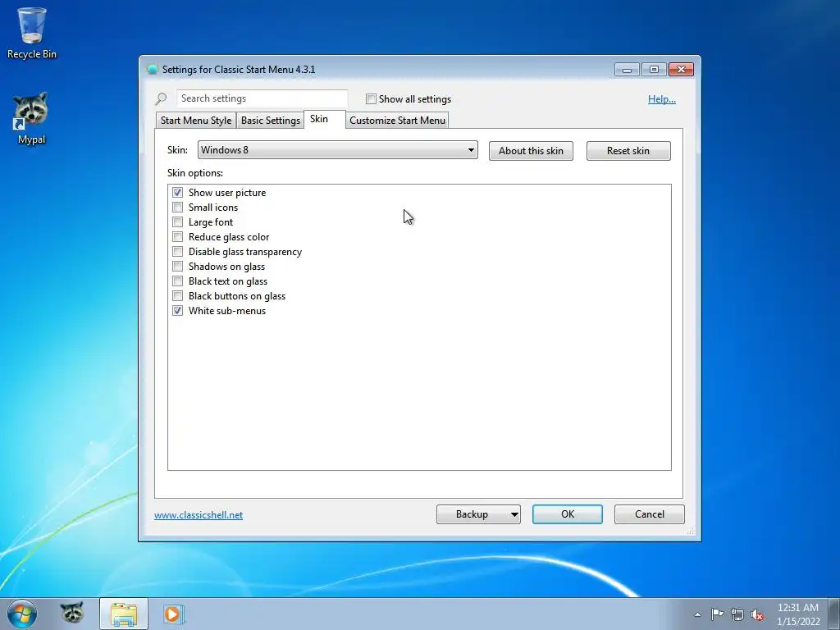Viewport: 840px width, 630px height.
Task: Open the Recycle Bin desktop icon
Action: (32, 33)
